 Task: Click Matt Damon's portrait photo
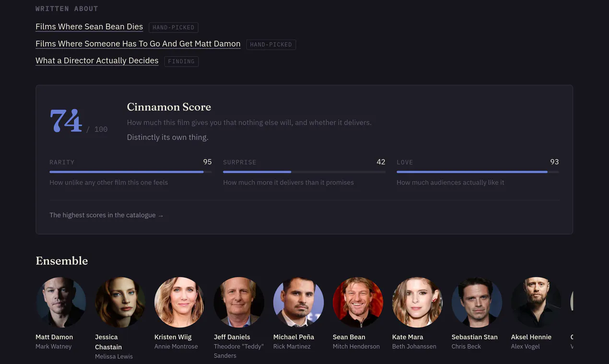[61, 302]
